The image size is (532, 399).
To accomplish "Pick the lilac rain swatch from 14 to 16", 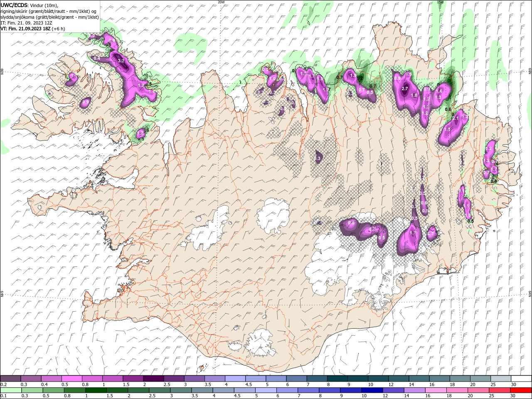I will pos(415,390).
